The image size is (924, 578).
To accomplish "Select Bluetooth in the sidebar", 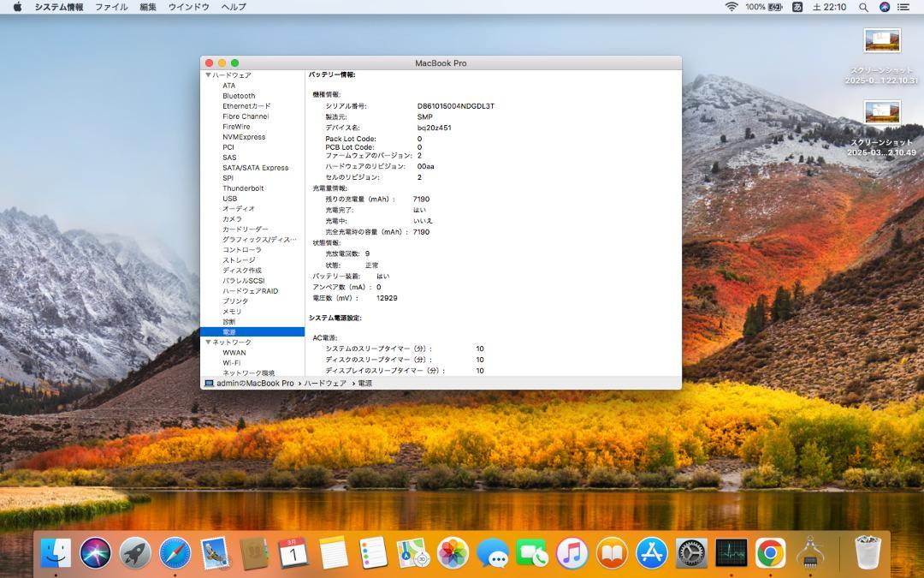I will 239,96.
